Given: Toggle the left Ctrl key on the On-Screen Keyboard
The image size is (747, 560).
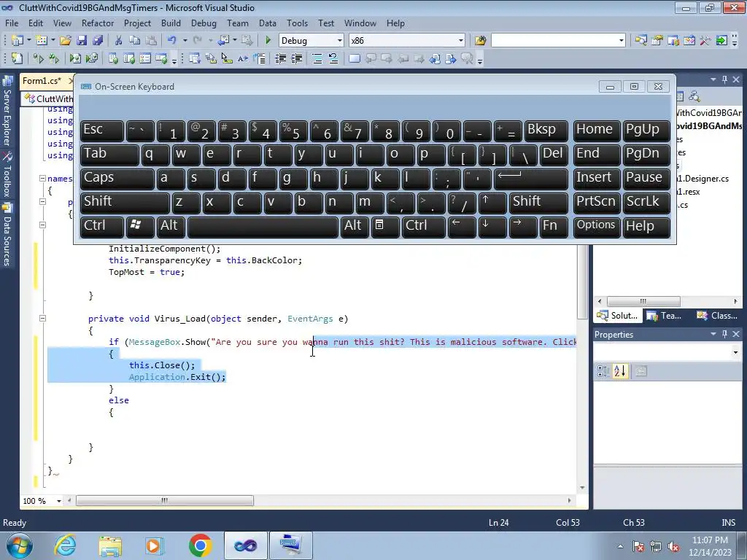Looking at the screenshot, I should (x=102, y=227).
